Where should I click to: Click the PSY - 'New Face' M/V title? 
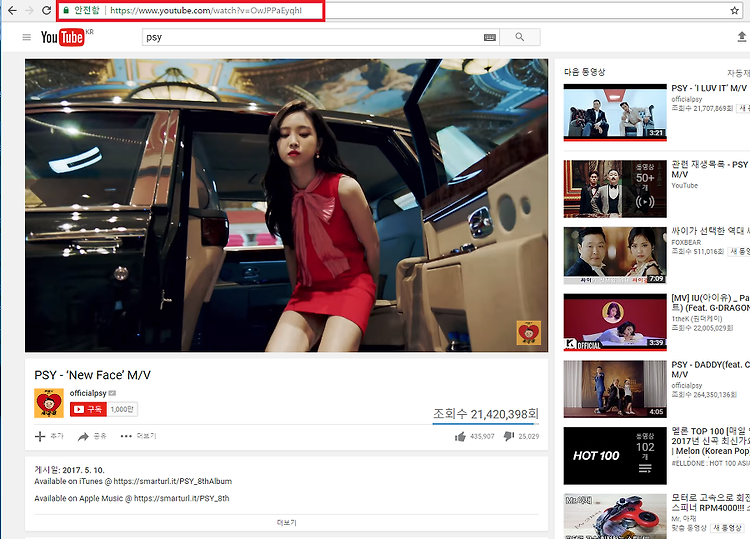point(92,375)
